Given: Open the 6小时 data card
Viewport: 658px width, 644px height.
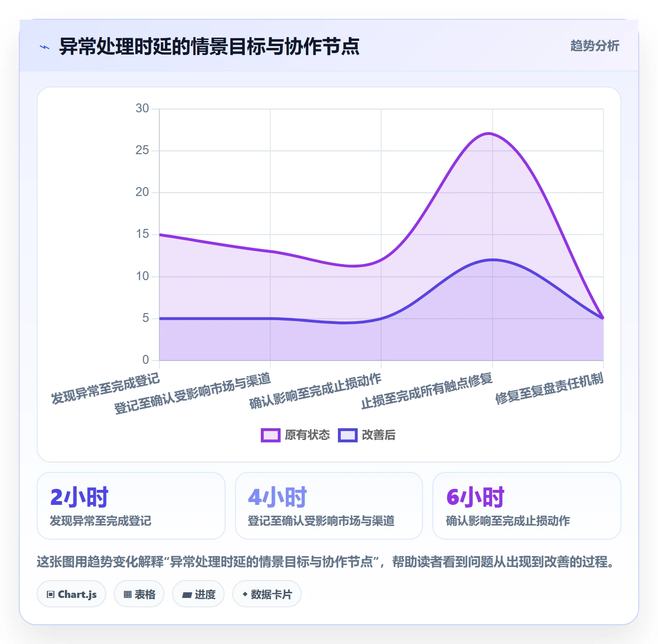Looking at the screenshot, I should pyautogui.click(x=527, y=506).
